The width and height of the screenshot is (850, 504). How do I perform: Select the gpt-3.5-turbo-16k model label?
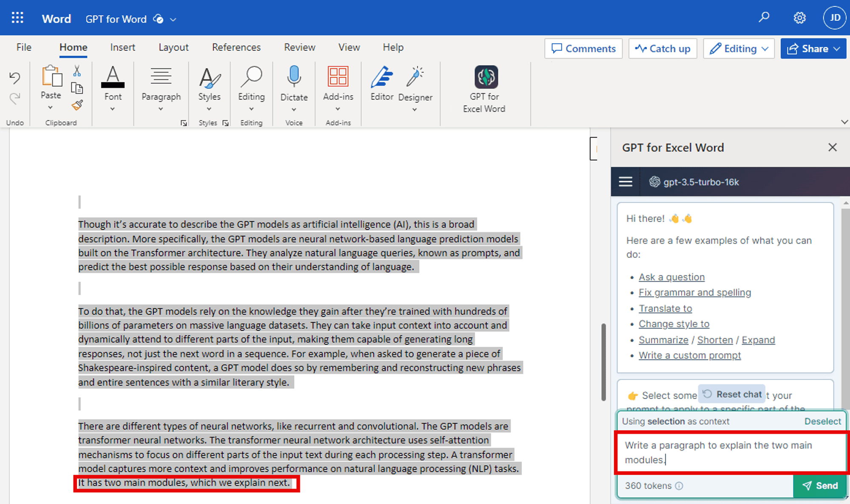701,182
